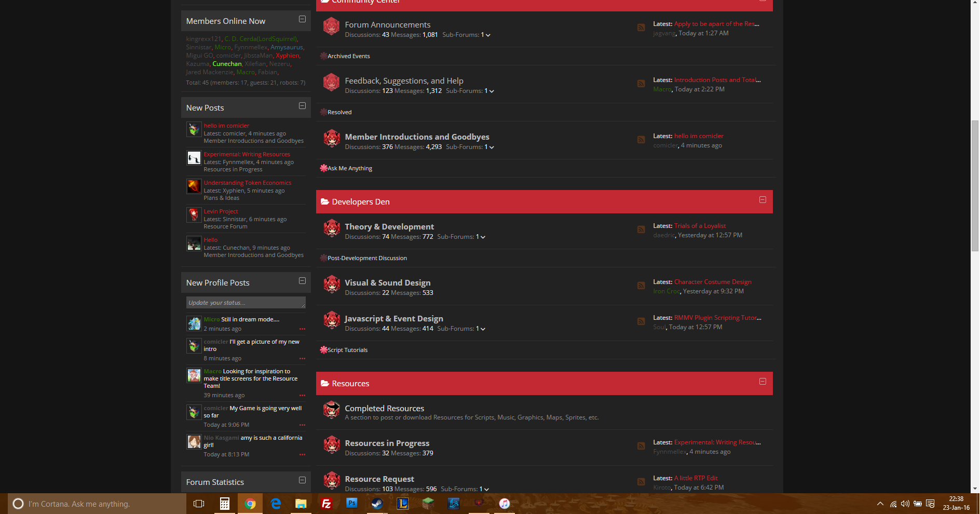Click RSS feed icon for Visual & Sound Design
This screenshot has height=514, width=980.
coord(641,286)
